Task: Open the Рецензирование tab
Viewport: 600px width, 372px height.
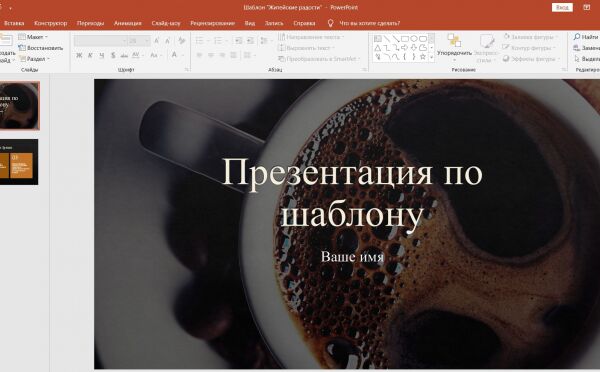Action: pos(212,23)
